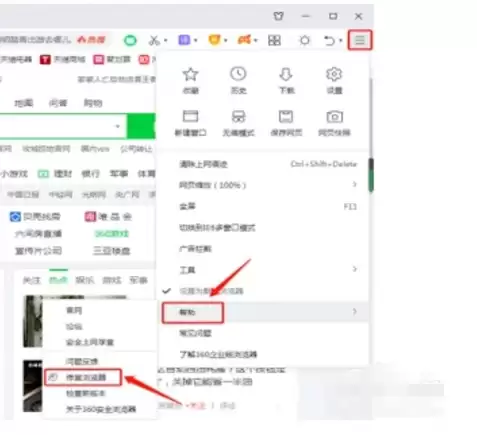Click the pink square bookmark icon
Screen dimensions: 477x435
[x=98, y=60]
